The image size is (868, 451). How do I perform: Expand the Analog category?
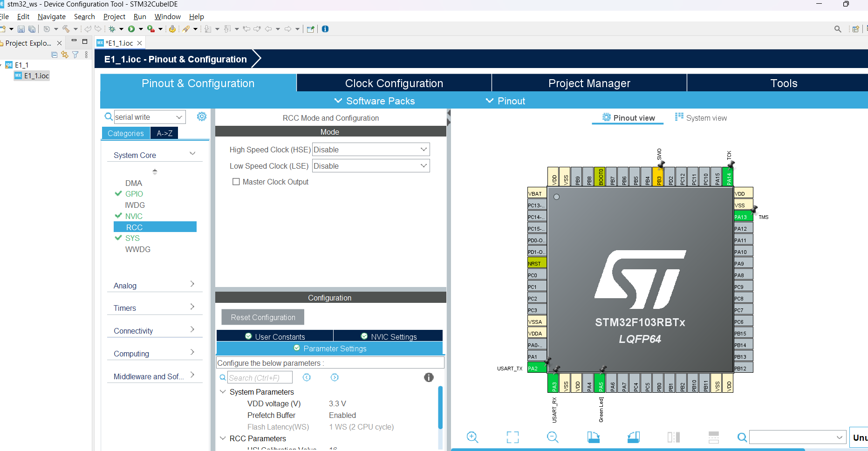click(192, 284)
